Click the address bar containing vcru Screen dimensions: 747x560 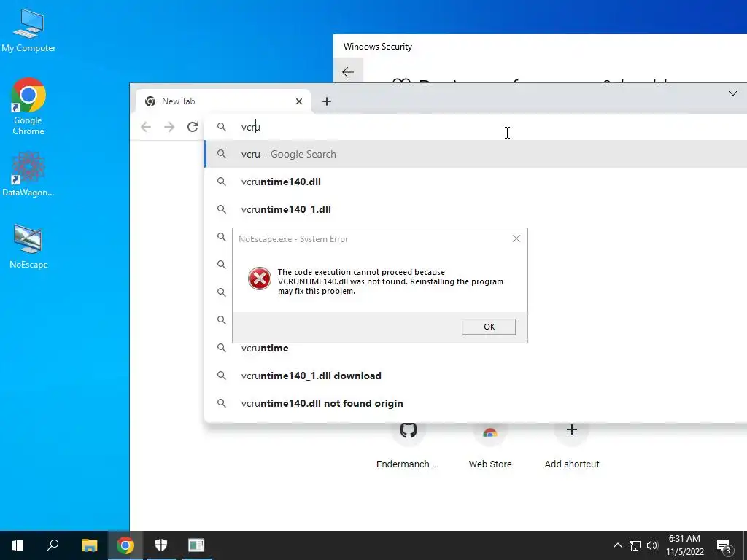(476, 127)
